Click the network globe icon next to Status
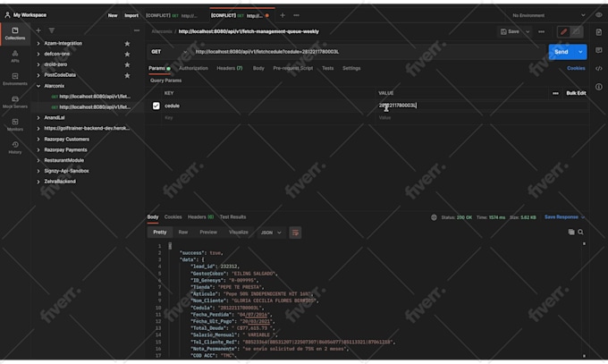608x364 pixels. point(434,217)
